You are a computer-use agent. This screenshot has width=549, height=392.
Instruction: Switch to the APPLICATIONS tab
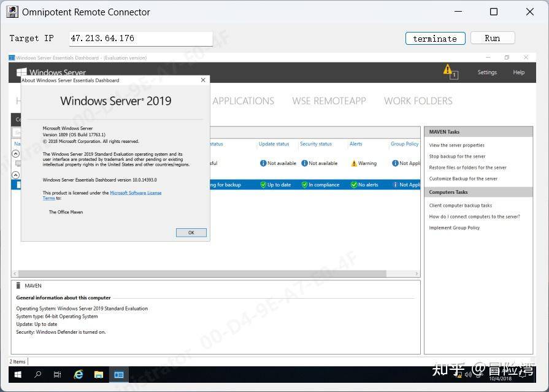click(x=244, y=101)
